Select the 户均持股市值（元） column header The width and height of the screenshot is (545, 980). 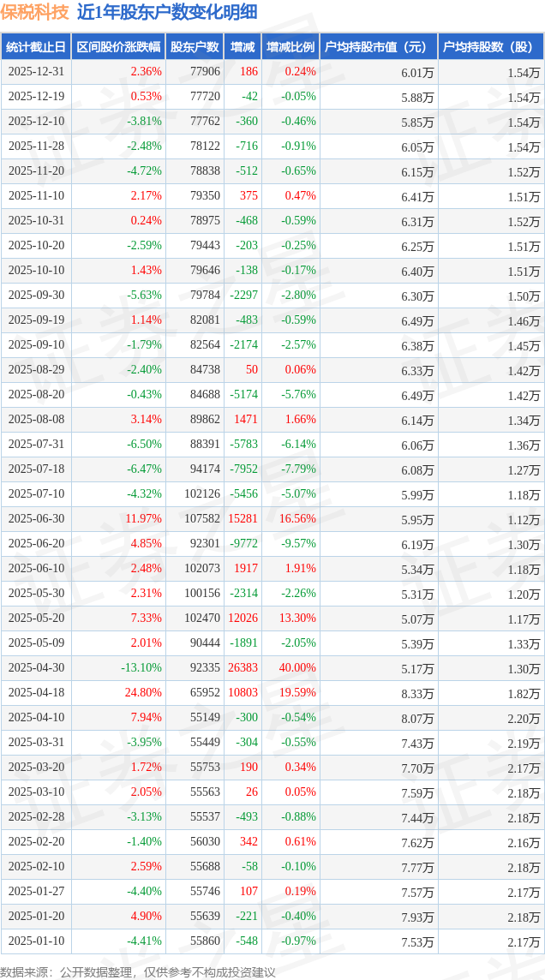pyautogui.click(x=378, y=47)
